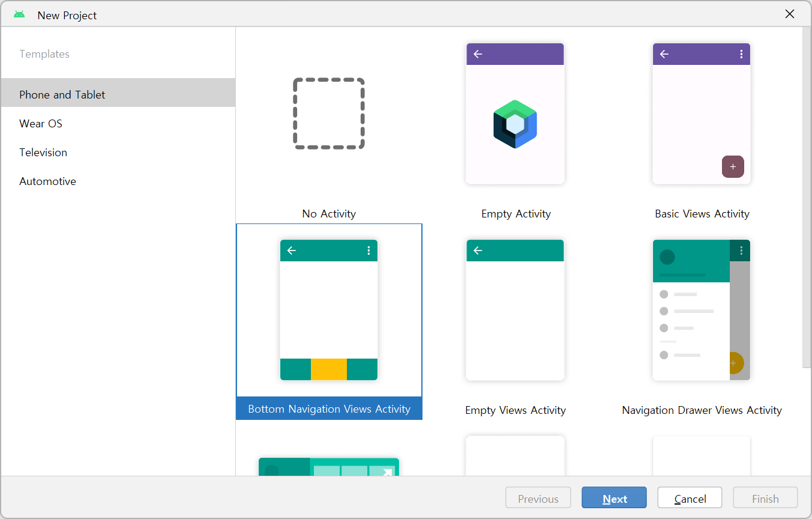
Task: Pick the Bottom Navigation Views Activity preview
Action: (x=329, y=310)
